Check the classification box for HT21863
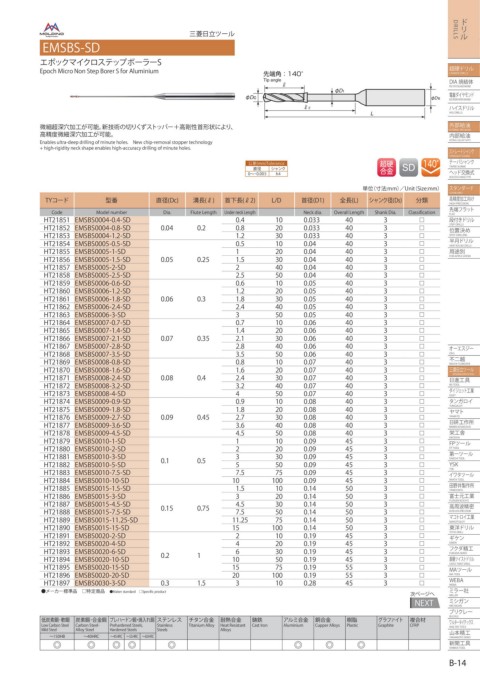 422,315
